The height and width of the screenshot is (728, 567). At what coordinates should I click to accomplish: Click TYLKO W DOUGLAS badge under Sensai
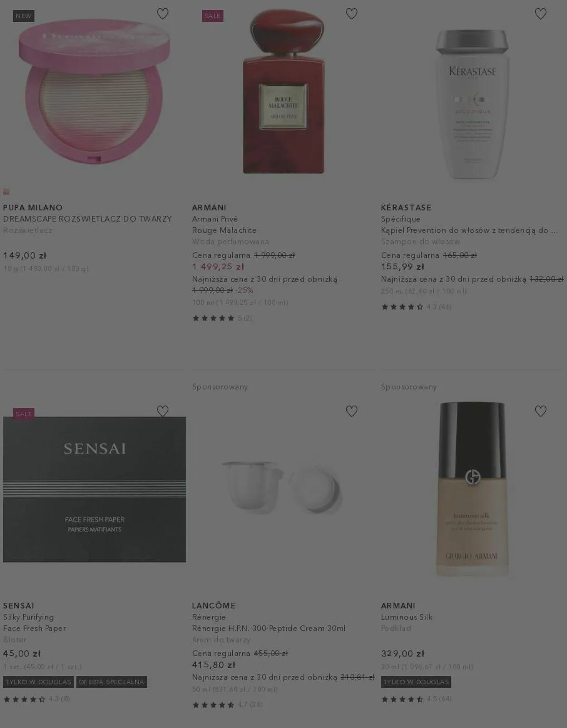39,682
